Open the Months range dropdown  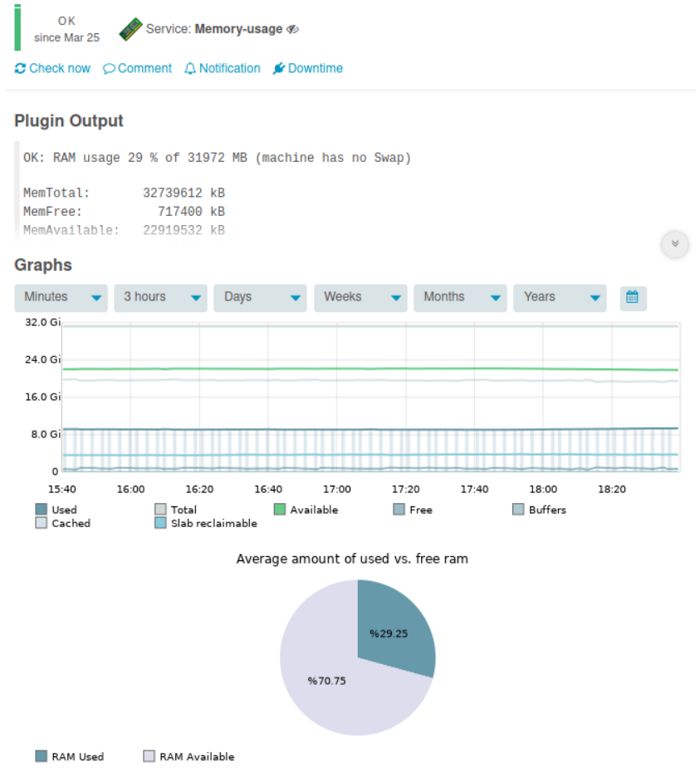[460, 297]
